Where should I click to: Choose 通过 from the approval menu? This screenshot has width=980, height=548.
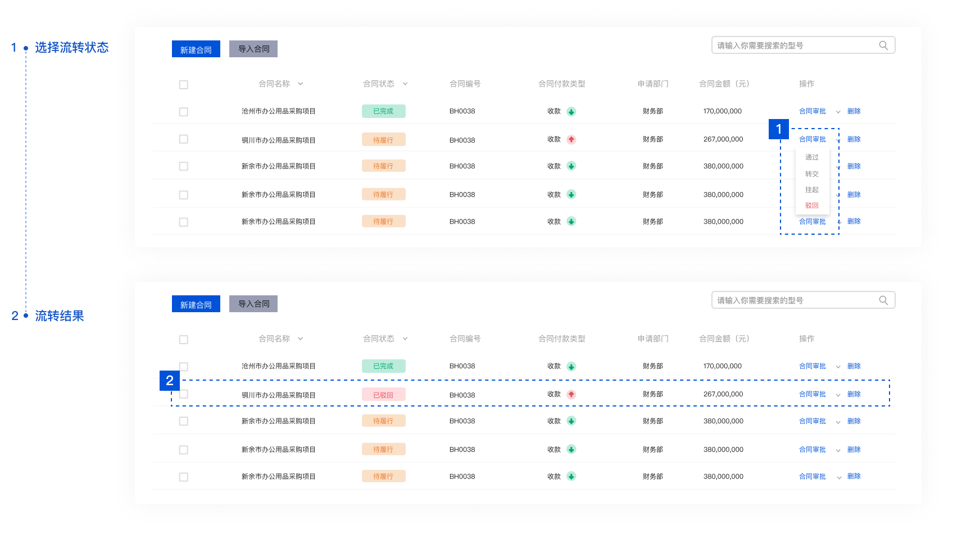(x=812, y=157)
